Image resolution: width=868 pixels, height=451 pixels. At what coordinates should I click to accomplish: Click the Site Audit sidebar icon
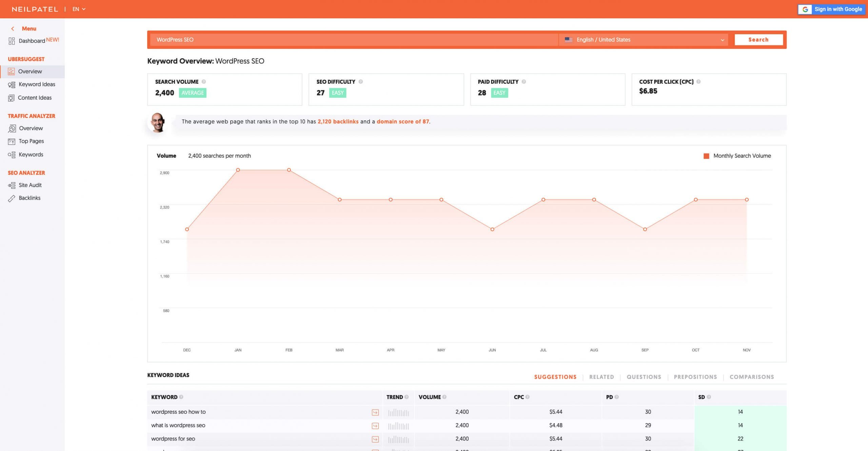(12, 185)
